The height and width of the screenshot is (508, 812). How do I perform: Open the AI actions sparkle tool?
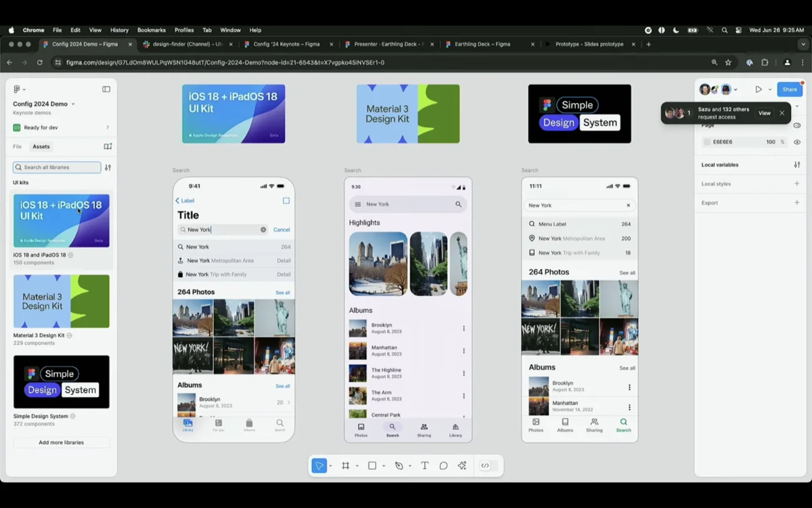pyautogui.click(x=462, y=466)
